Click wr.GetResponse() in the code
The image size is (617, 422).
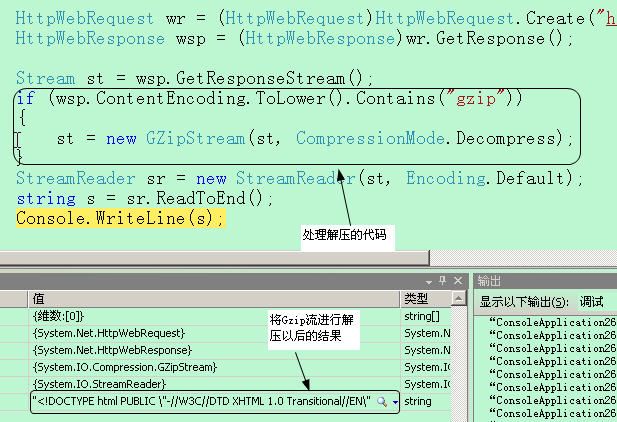[484, 39]
